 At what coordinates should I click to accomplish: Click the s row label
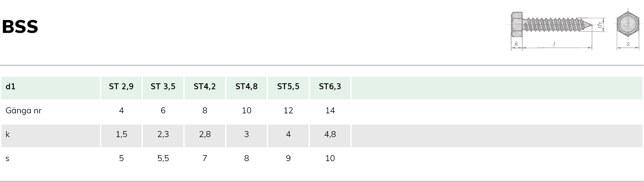point(7,159)
